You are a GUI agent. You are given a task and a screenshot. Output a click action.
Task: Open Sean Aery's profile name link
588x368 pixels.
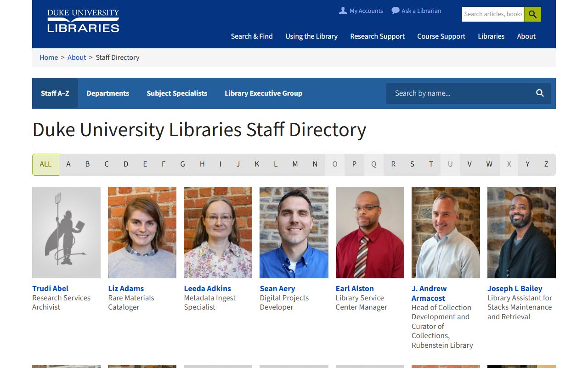click(x=277, y=288)
